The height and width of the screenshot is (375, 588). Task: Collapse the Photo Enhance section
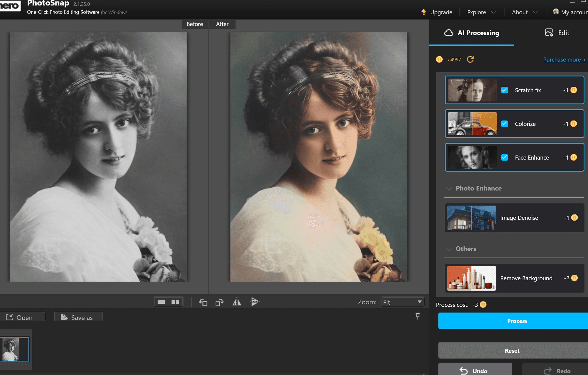pyautogui.click(x=449, y=188)
